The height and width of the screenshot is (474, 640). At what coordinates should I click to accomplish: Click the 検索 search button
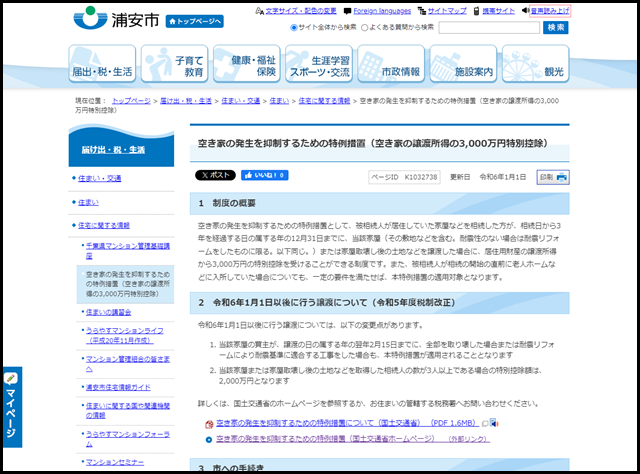coord(556,27)
